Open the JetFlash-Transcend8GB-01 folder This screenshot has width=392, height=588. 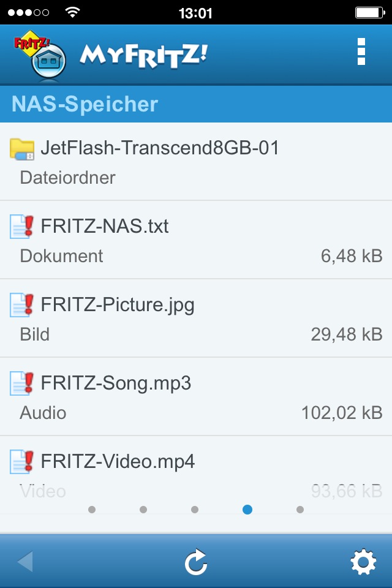196,162
